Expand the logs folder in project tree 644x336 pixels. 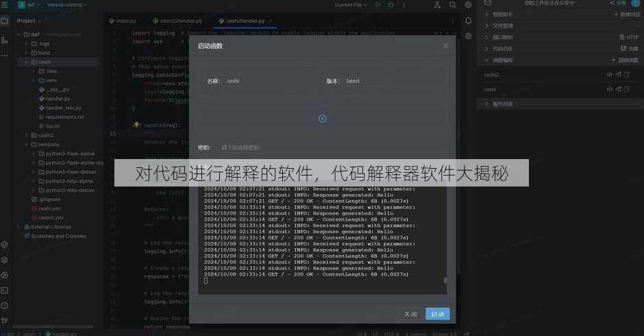coord(26,44)
